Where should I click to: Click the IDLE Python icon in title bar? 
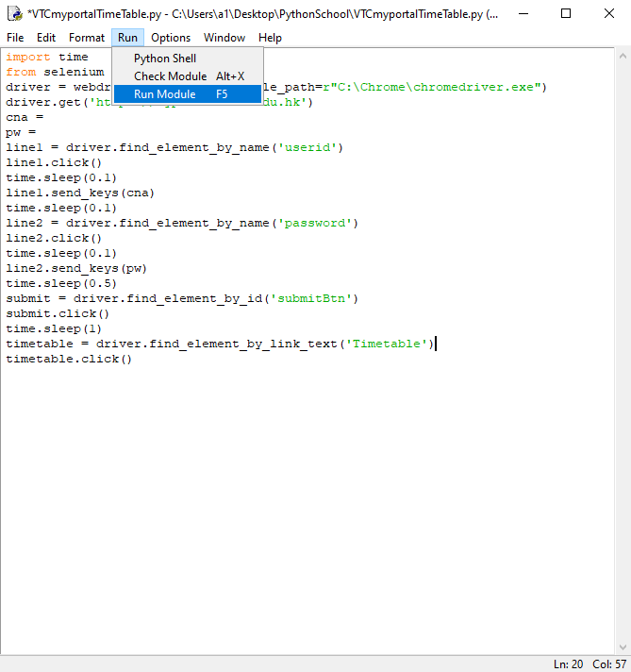14,14
